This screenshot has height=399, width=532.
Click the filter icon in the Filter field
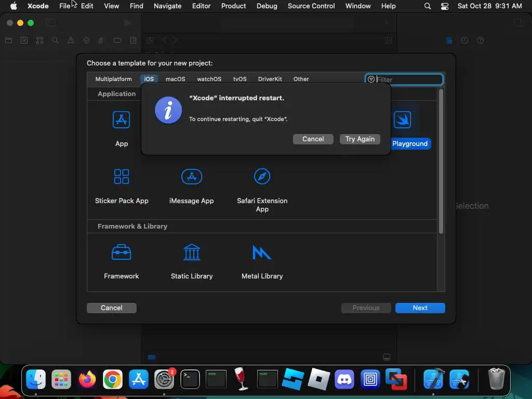coord(371,79)
